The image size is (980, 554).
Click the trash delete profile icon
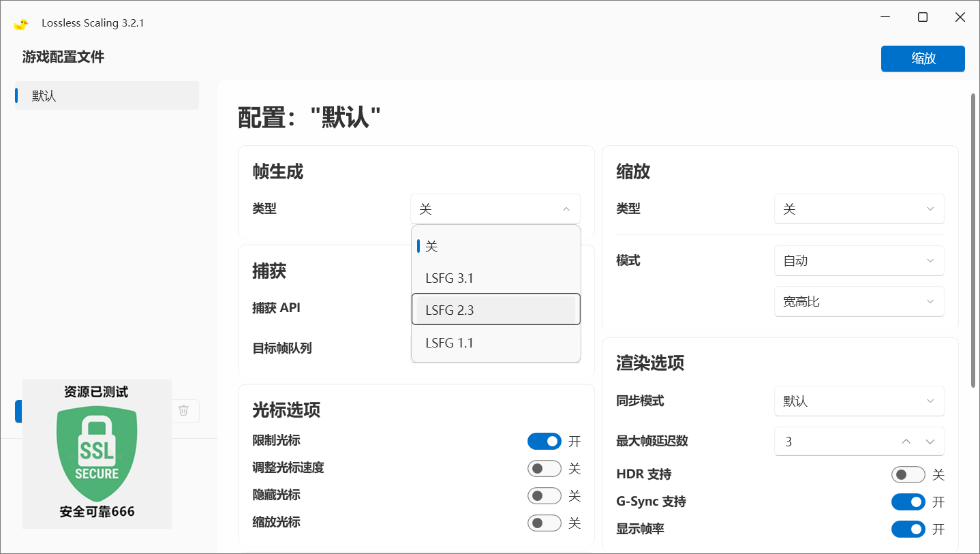tap(183, 410)
